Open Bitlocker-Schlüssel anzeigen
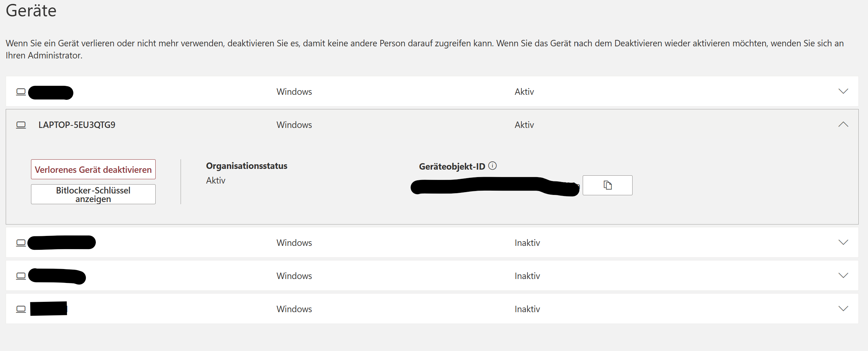Image resolution: width=868 pixels, height=351 pixels. click(93, 194)
